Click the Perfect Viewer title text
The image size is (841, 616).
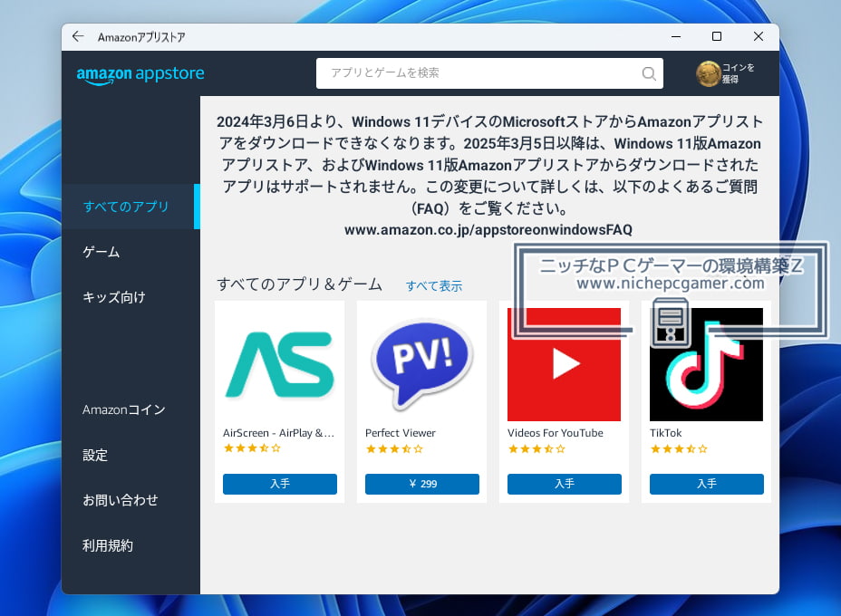[x=401, y=433]
